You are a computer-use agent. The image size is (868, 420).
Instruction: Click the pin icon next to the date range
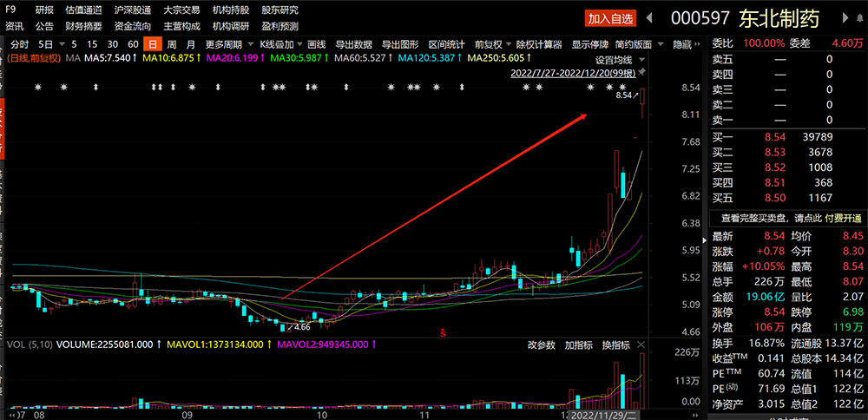pyautogui.click(x=641, y=72)
